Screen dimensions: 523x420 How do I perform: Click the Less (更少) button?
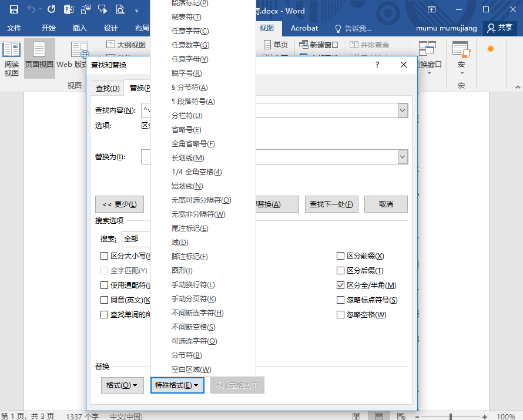click(119, 204)
